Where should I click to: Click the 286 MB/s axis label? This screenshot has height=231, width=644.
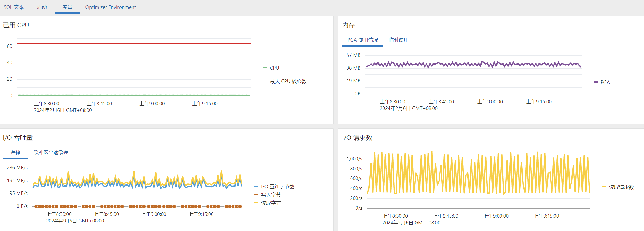coord(17,168)
